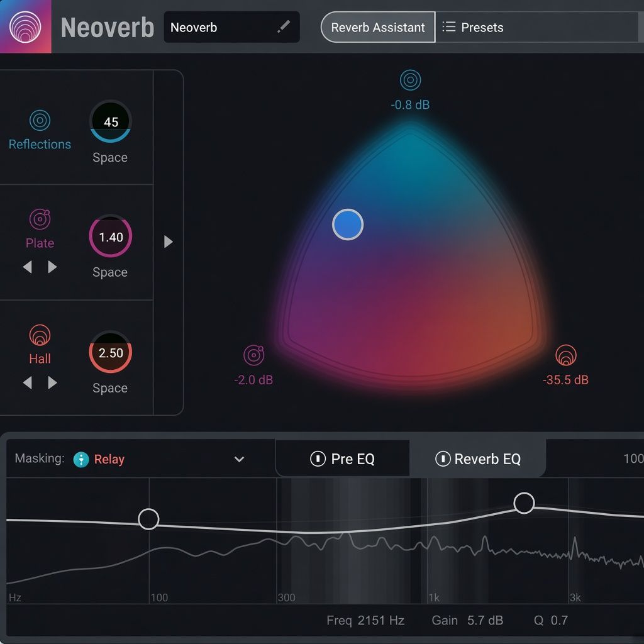Select the Plate icon in left panel

(40, 219)
